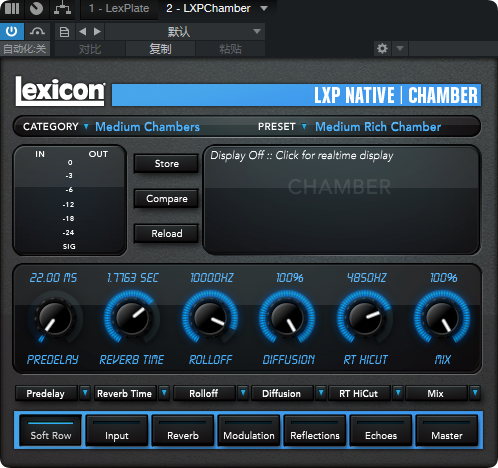Open the Predelay assignment dropdown arrow
Screen dimensions: 498x468
click(85, 393)
